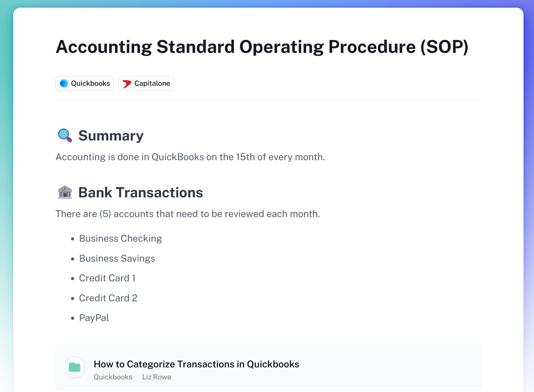Click the sentence about the 15th of every month

tap(190, 157)
